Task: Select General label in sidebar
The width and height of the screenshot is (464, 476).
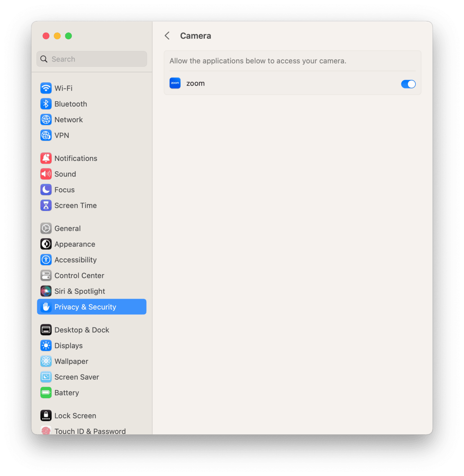Action: tap(68, 228)
